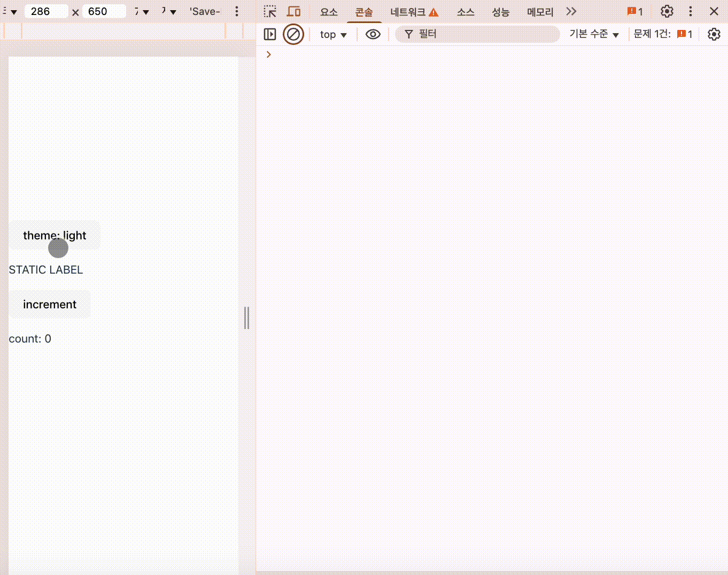Open DevTools three-dot customize menu
The image size is (728, 575).
(691, 11)
